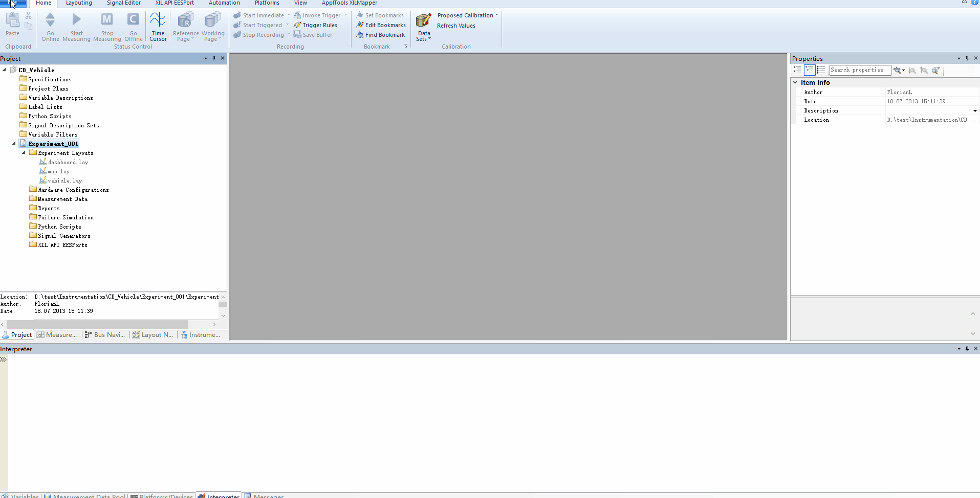Open Description property dropdown
The width and height of the screenshot is (980, 498).
(x=975, y=110)
